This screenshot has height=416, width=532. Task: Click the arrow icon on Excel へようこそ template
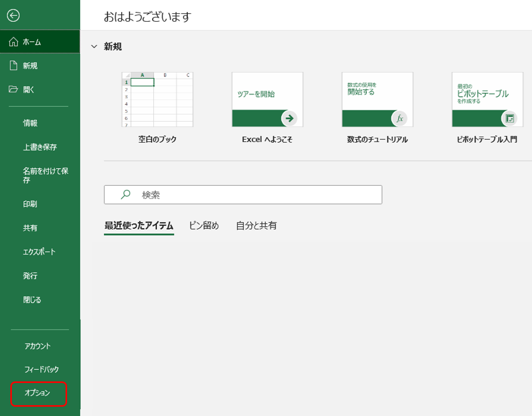point(290,118)
